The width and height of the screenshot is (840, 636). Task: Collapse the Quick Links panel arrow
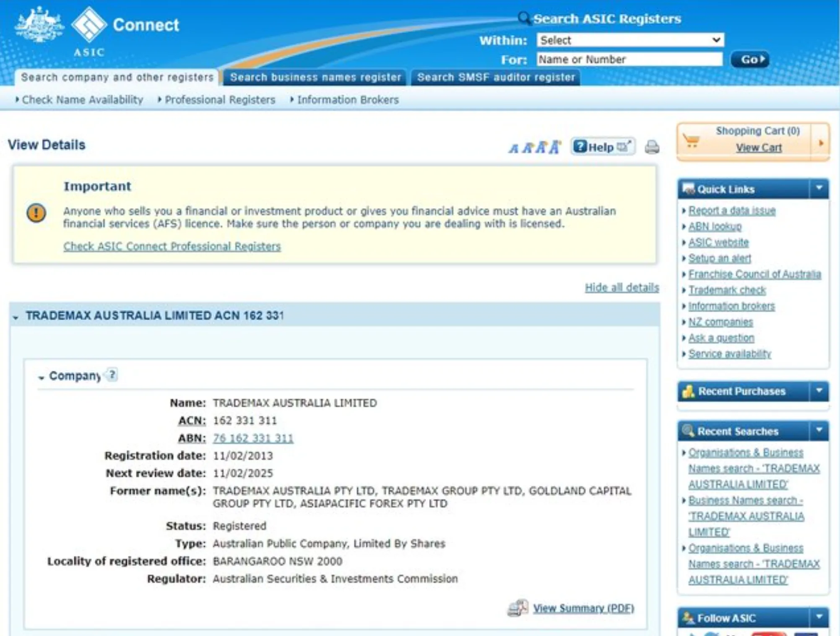coord(819,188)
